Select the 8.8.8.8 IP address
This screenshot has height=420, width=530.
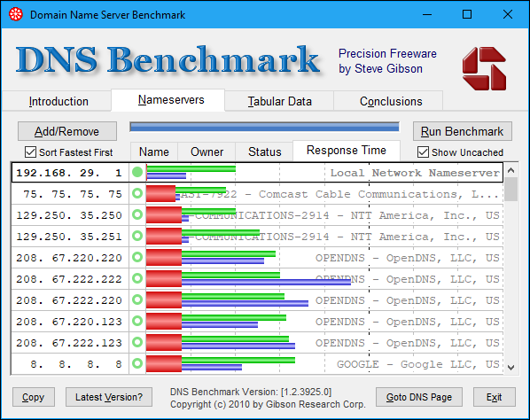(x=76, y=364)
